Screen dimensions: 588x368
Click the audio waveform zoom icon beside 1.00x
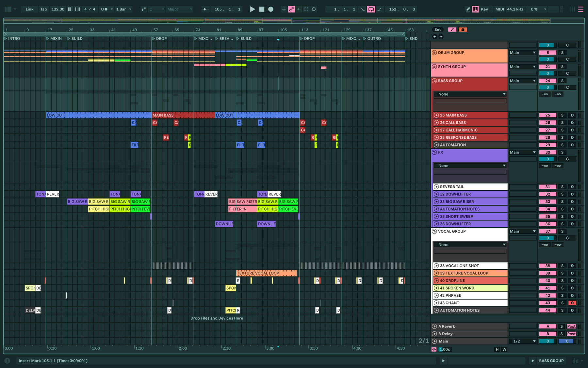(x=434, y=349)
